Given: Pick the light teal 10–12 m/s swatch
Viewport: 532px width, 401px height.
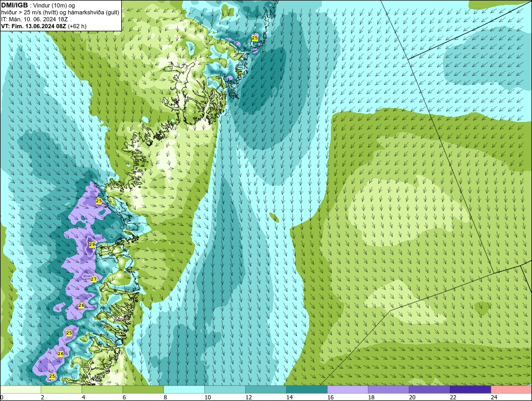Looking at the screenshot, I should (x=225, y=389).
